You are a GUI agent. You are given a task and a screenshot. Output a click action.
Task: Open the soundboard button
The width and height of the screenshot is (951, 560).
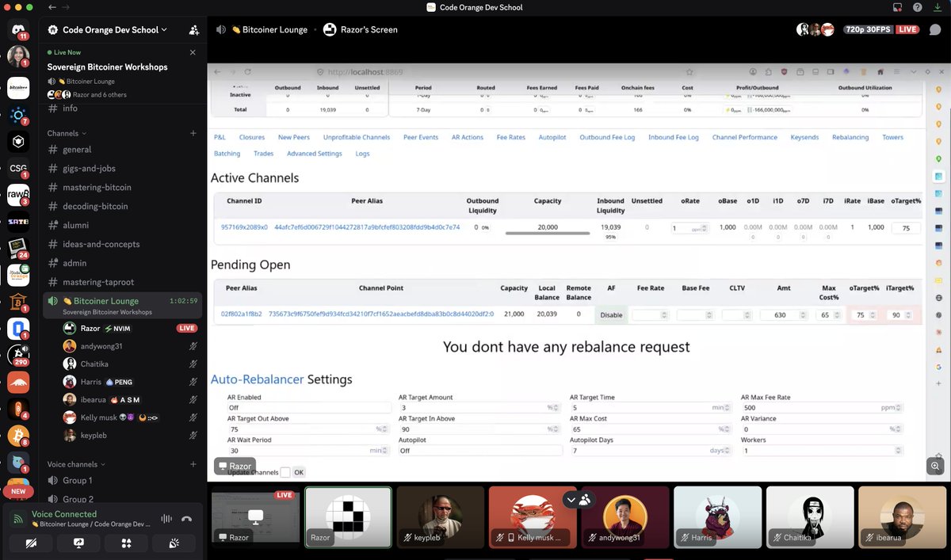pyautogui.click(x=175, y=543)
